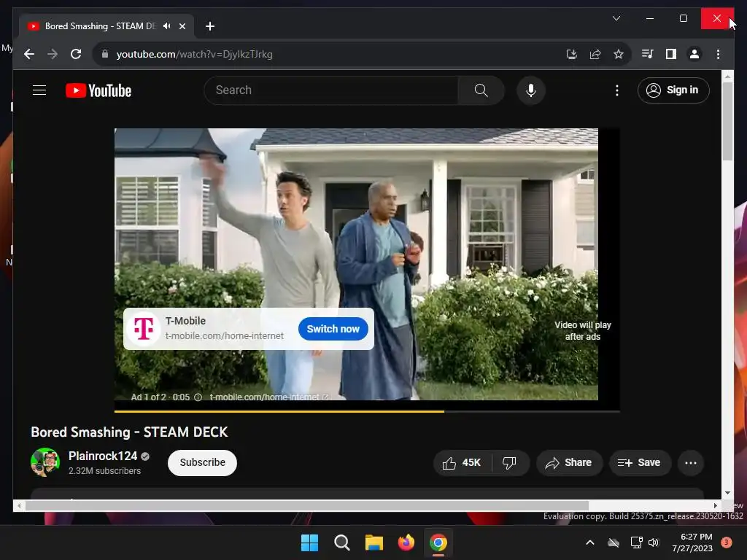747x560 pixels.
Task: Start voice search with the microphone icon
Action: coord(531,90)
